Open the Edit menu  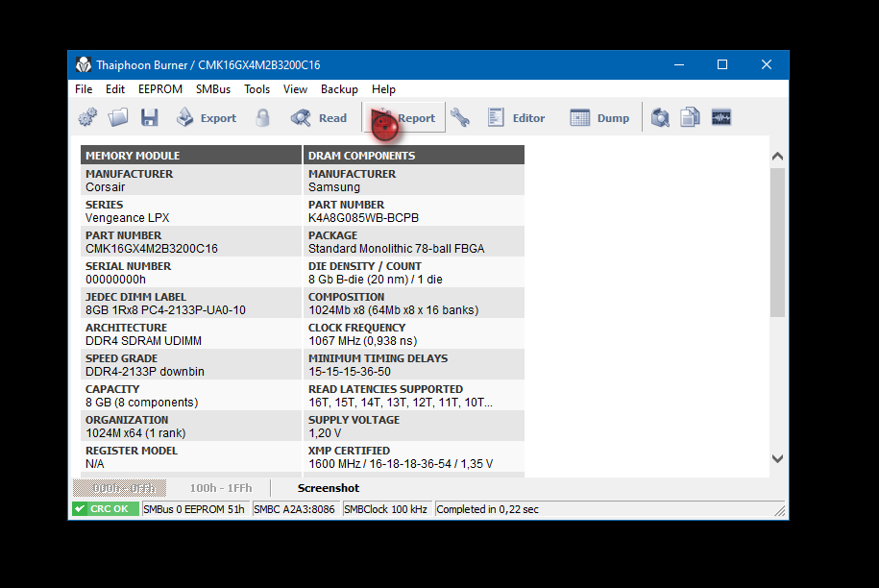(x=115, y=89)
